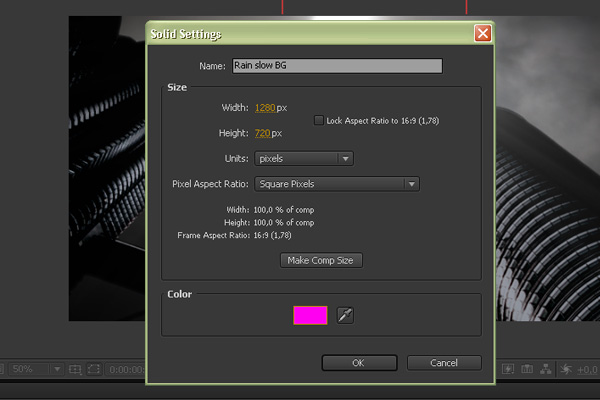Image resolution: width=600 pixels, height=400 pixels.
Task: Click the Solid Settings title bar text
Action: (186, 34)
